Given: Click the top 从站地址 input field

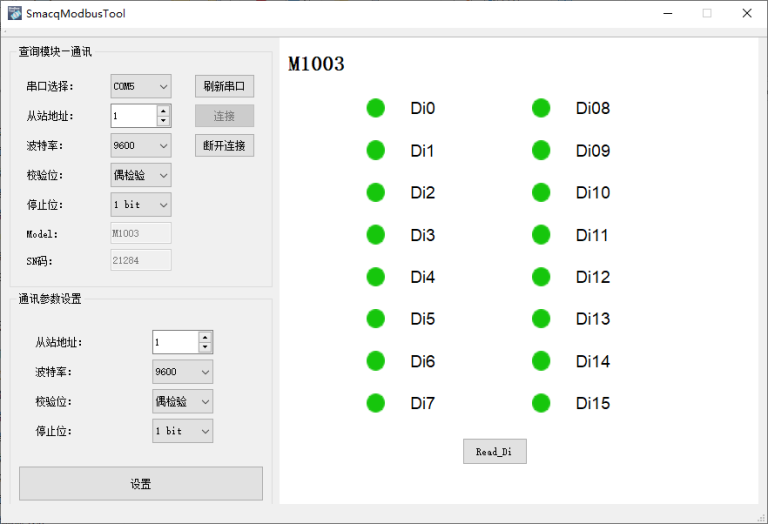Looking at the screenshot, I should 133,116.
